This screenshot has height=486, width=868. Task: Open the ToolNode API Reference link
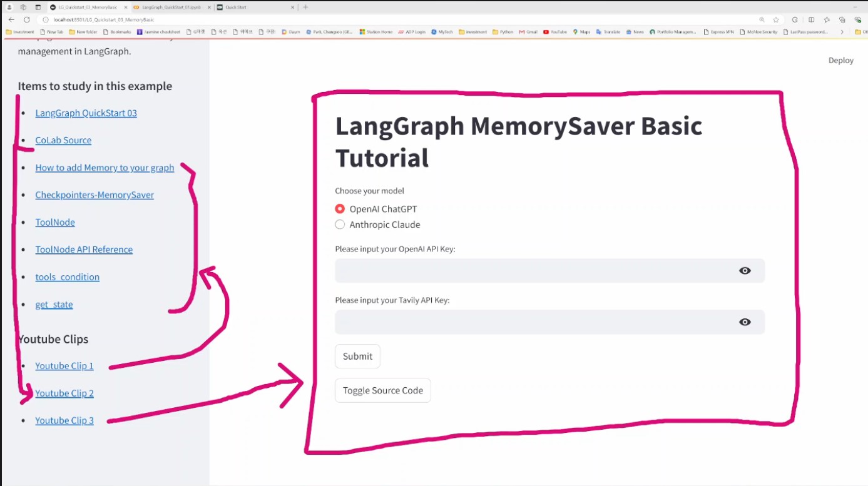point(84,250)
